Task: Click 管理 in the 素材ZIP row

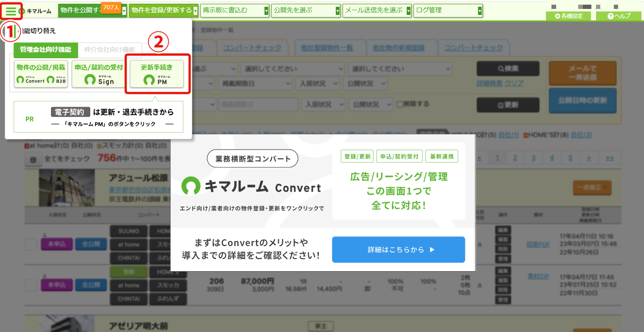Action: coord(503,300)
